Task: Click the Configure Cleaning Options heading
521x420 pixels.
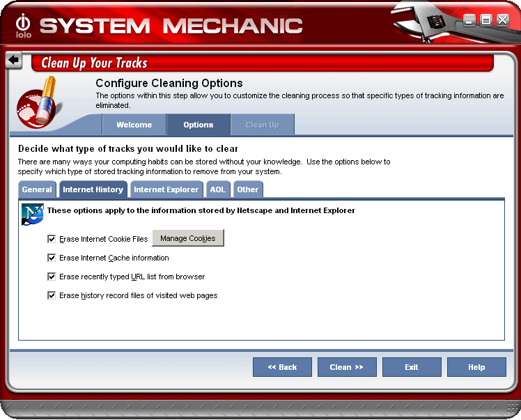Action: (169, 83)
